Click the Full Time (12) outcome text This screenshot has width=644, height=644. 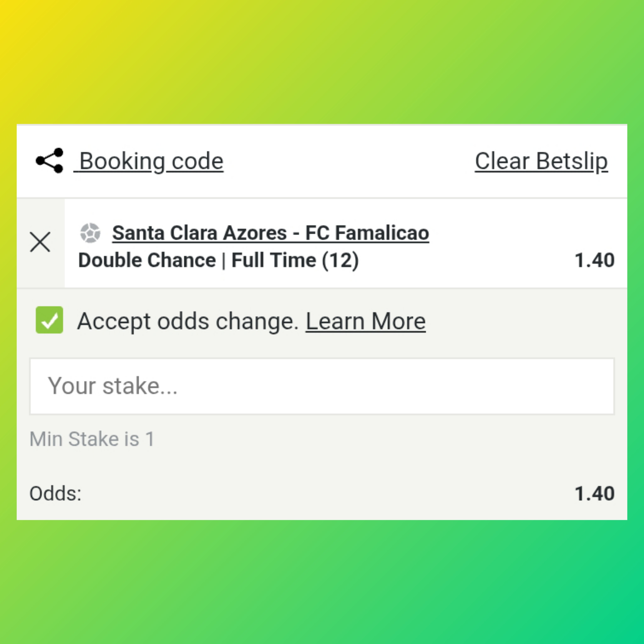click(295, 260)
